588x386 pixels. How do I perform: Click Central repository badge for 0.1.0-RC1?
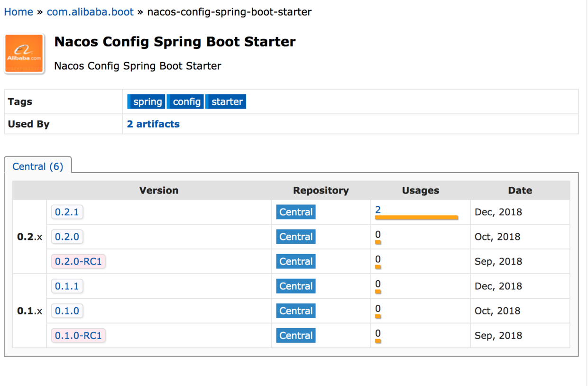coord(296,336)
